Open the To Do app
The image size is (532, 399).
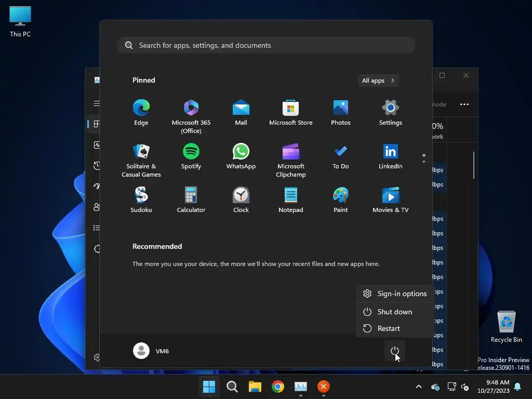(x=341, y=156)
